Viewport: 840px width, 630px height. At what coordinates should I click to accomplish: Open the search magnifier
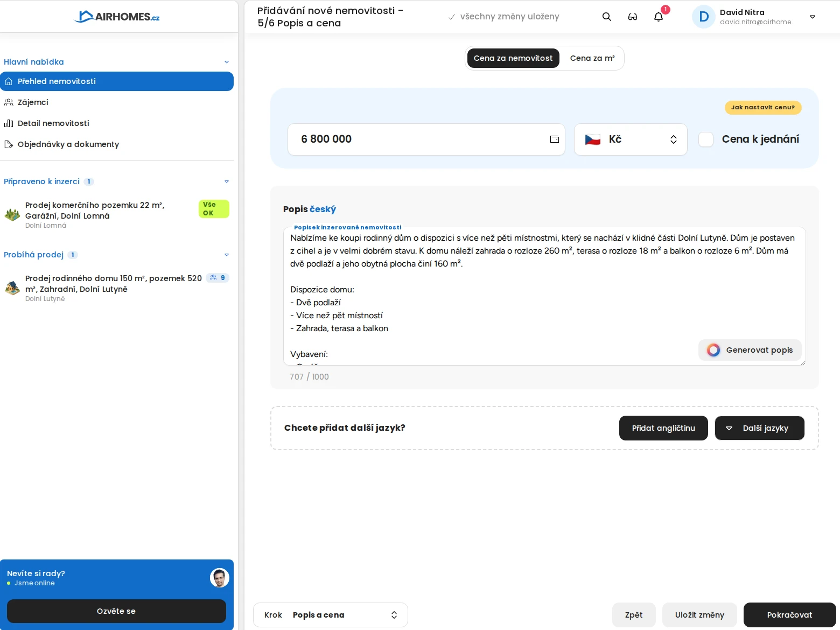coord(606,17)
